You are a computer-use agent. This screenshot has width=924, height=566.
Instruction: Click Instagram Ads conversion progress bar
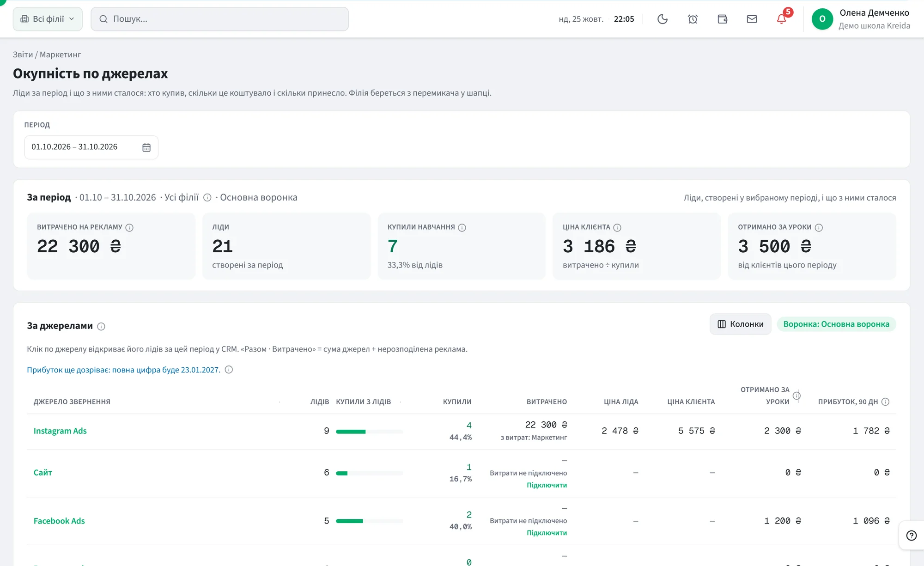369,432
